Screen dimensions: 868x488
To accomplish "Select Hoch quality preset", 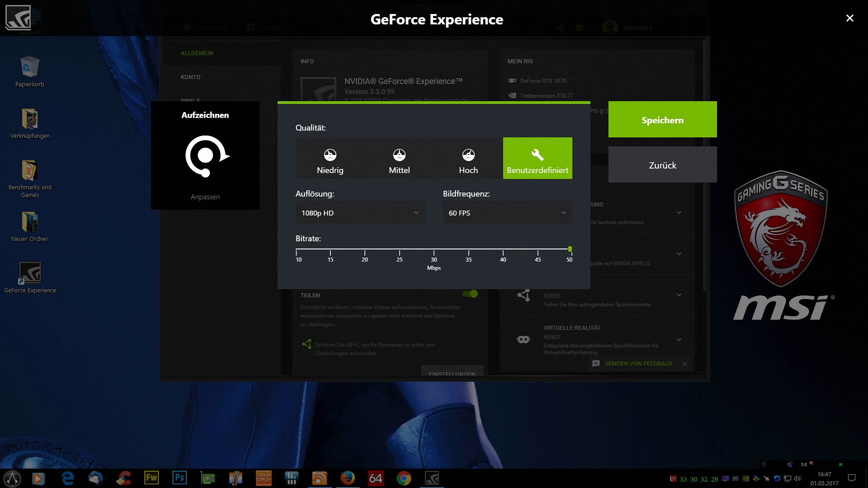I will 468,159.
